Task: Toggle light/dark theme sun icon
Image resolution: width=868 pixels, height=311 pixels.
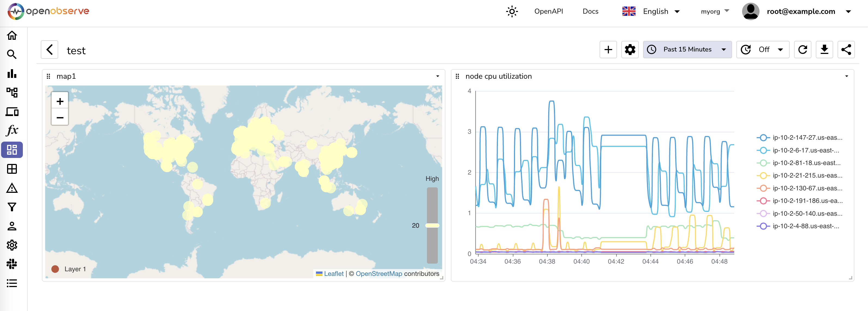Action: 511,11
